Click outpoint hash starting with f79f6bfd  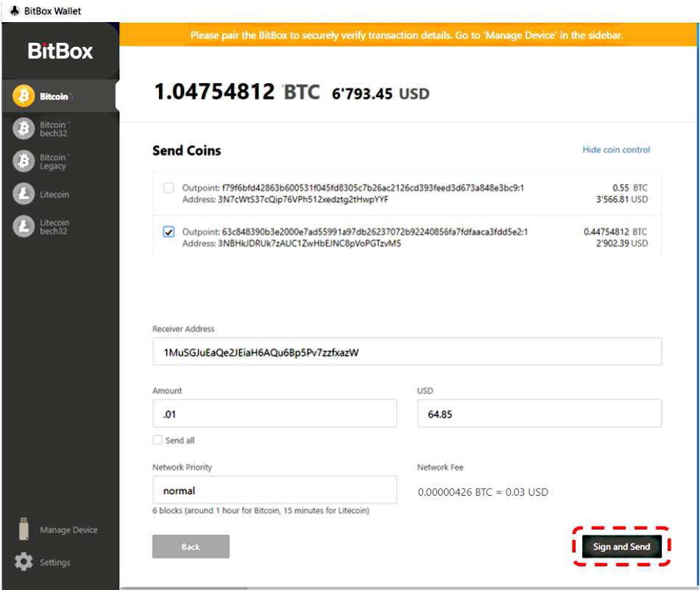pos(372,188)
